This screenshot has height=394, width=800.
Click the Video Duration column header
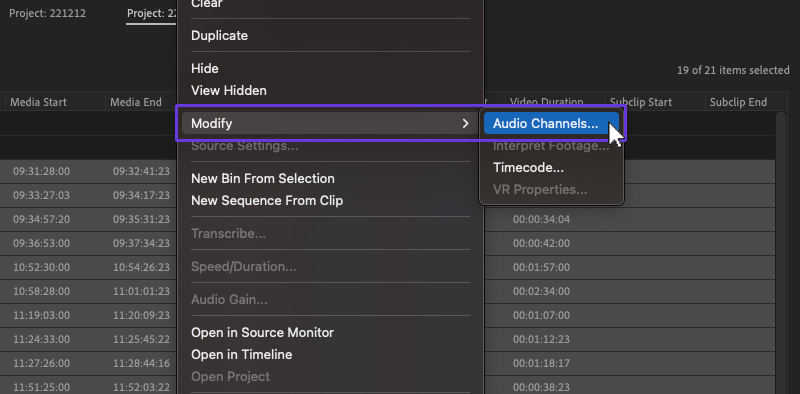click(546, 102)
